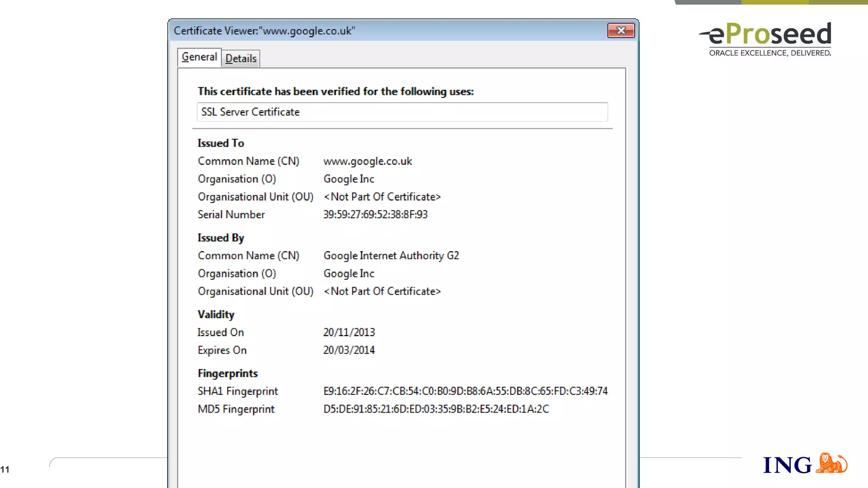
Task: Select the General tab
Action: point(199,57)
